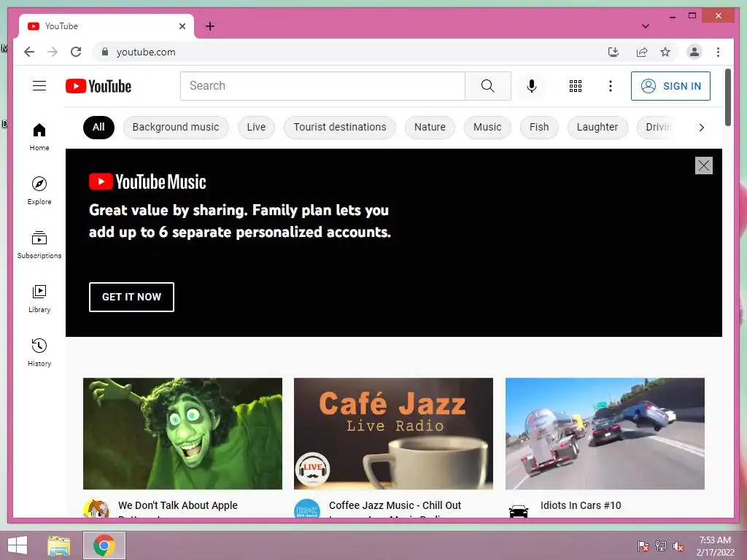
Task: Click the network tray icon
Action: (x=661, y=545)
